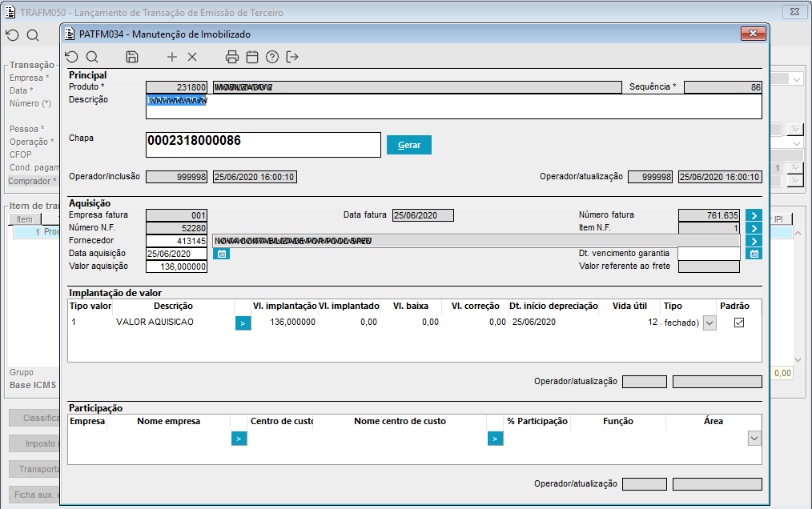Click the Dt. início depreciação cell 25/06/2020
Viewport: 812px width, 509px height.
click(534, 322)
